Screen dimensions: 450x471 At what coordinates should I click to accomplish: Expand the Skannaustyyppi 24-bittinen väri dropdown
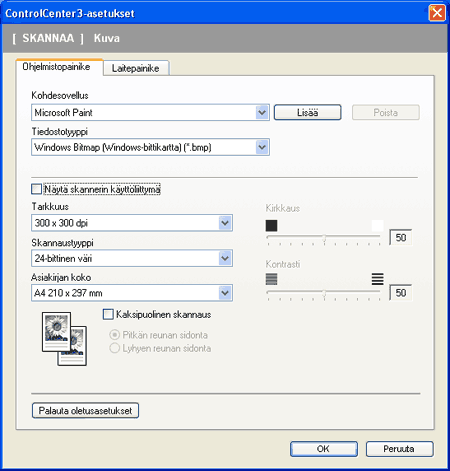pyautogui.click(x=132, y=258)
